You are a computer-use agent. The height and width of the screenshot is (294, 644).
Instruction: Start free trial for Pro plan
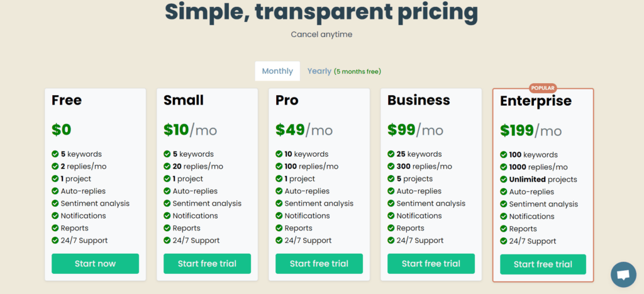(319, 264)
